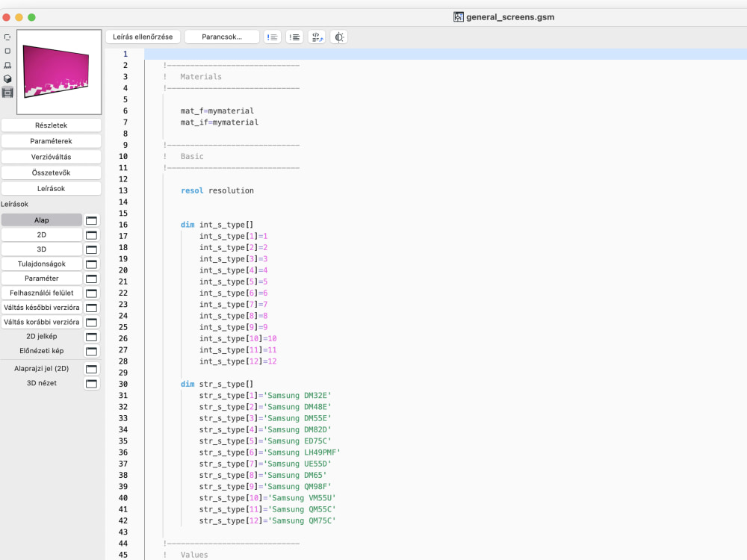
Task: Switch to the Tulajdonságok script tab
Action: point(41,264)
